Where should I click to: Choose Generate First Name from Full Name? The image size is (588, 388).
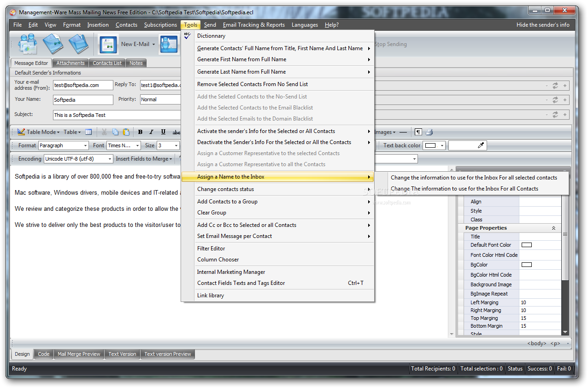click(241, 59)
